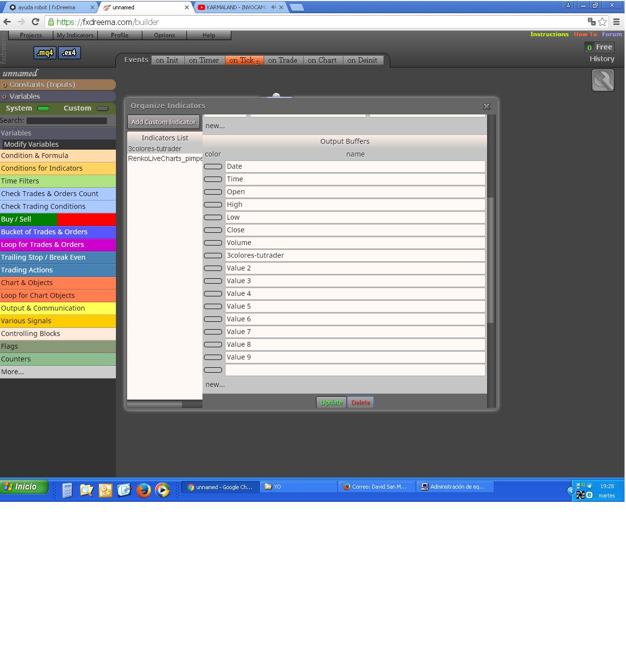Open the Chrome menu icon

[x=616, y=22]
